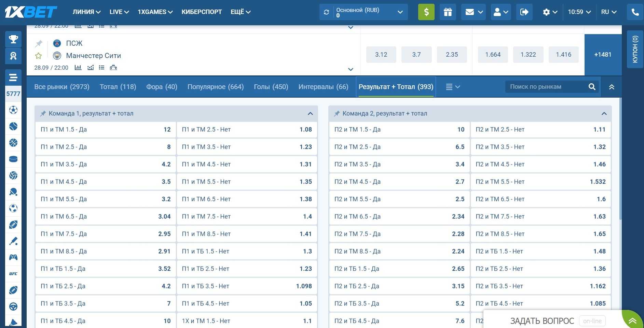
Task: Refresh the account balance
Action: (x=326, y=12)
